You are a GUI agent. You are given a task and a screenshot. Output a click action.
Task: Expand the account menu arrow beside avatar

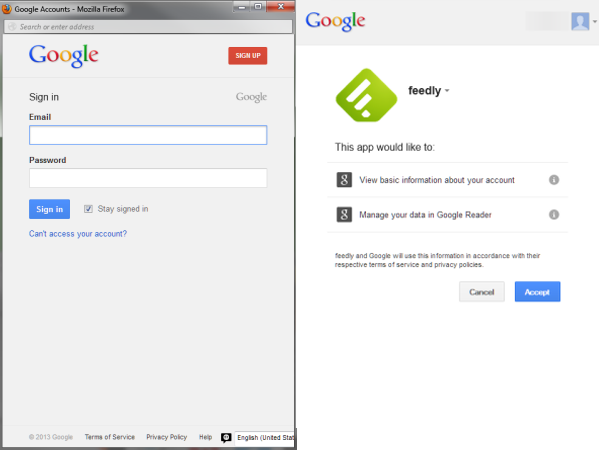coord(595,21)
